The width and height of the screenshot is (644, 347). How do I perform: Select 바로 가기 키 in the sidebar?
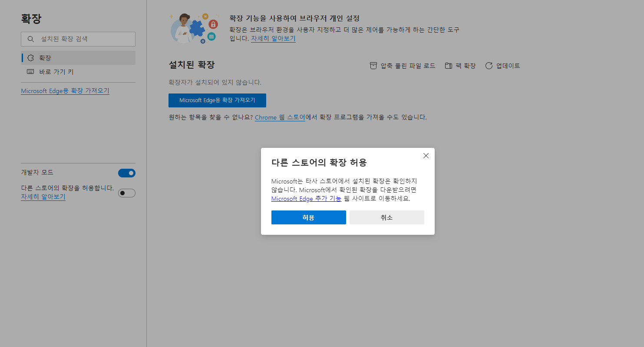point(78,72)
